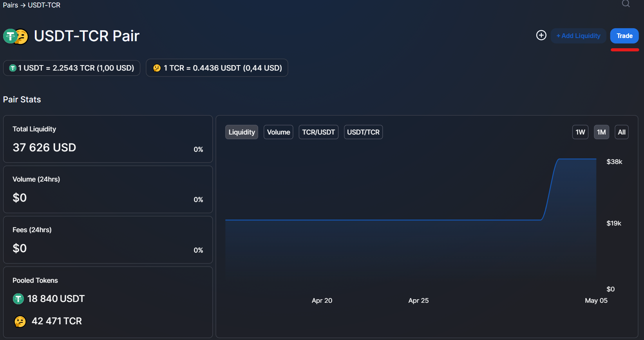Screen dimensions: 644x340
Task: Click Tether icon in 1 USDT rate chip
Action: 13,68
